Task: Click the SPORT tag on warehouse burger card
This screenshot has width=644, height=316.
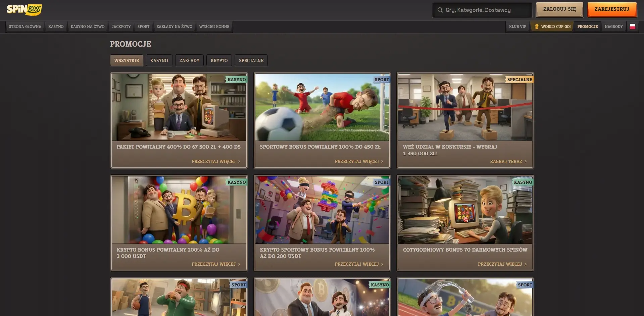Action: (x=239, y=285)
